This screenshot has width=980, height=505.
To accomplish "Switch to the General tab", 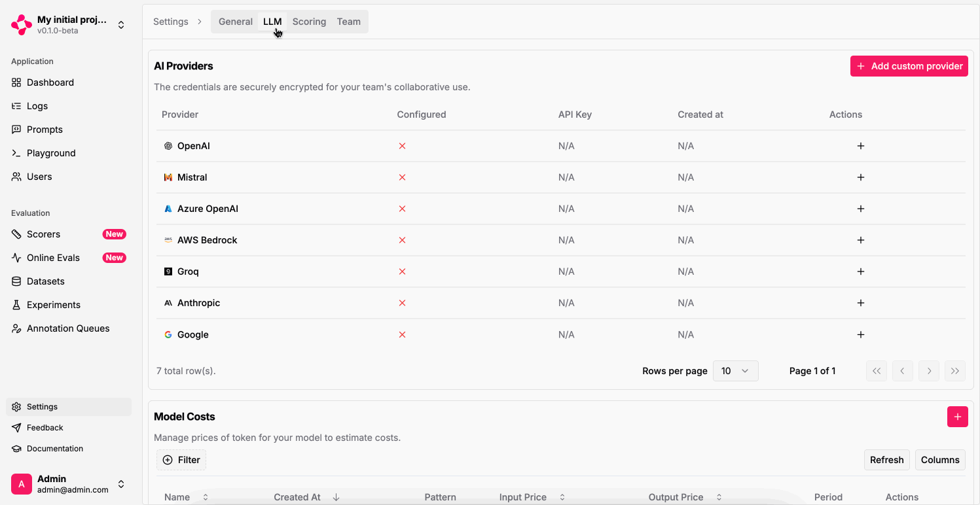I will [236, 22].
